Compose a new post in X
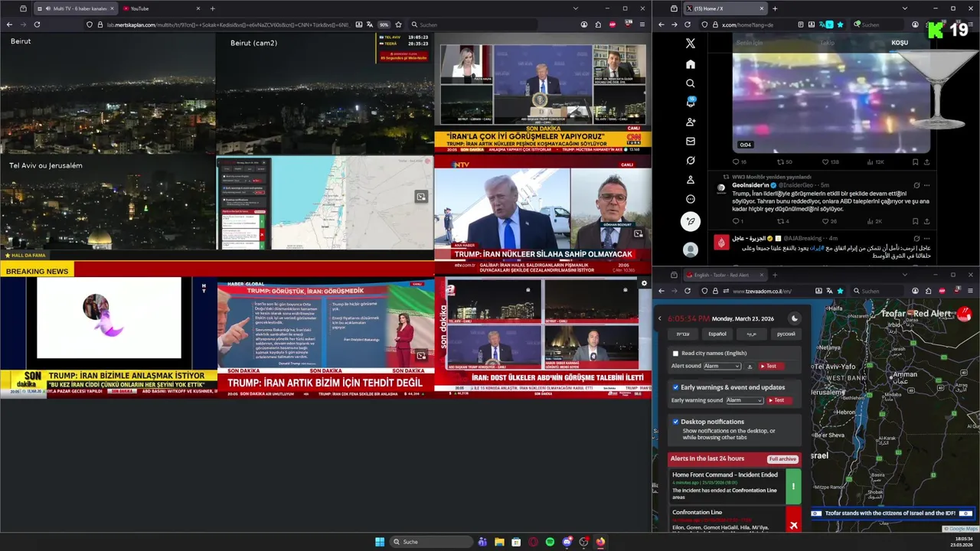The image size is (980, 551). coord(690,222)
